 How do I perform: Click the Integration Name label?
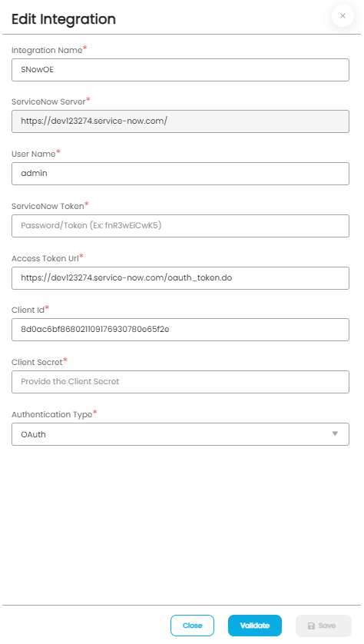[x=47, y=50]
